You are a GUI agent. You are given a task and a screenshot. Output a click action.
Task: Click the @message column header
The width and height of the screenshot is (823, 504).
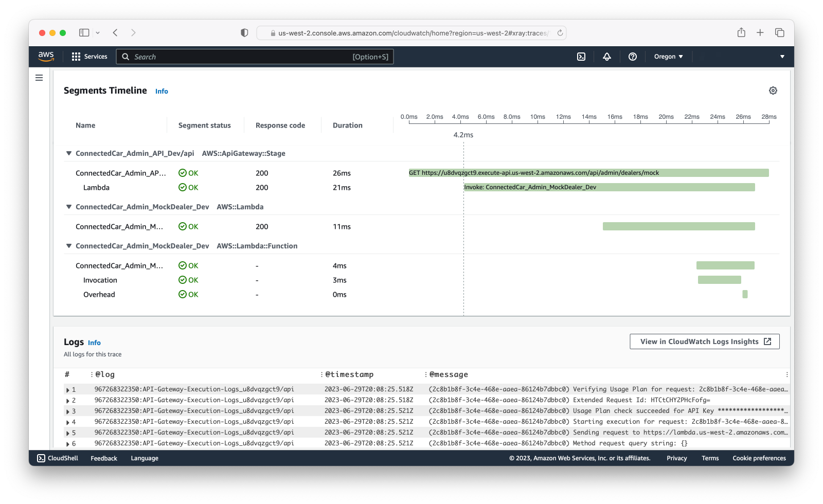[x=449, y=374]
